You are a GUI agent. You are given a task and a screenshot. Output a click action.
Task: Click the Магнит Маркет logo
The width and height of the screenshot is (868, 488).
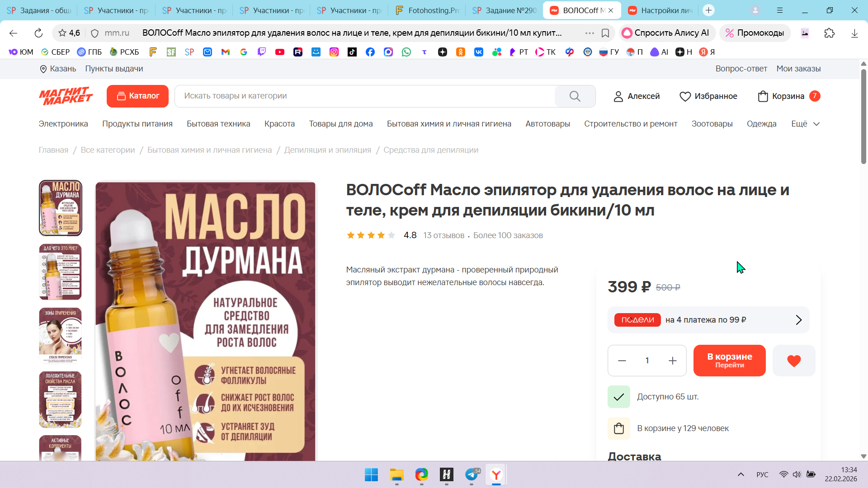tap(66, 96)
